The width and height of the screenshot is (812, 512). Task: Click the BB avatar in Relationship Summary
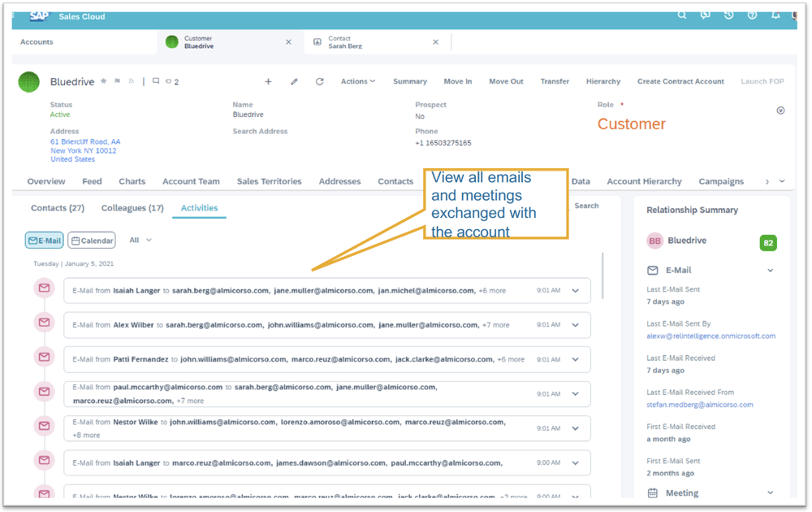pos(654,241)
